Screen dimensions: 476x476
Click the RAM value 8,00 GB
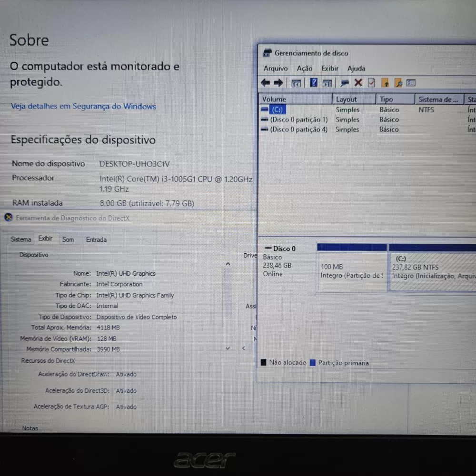click(x=147, y=203)
